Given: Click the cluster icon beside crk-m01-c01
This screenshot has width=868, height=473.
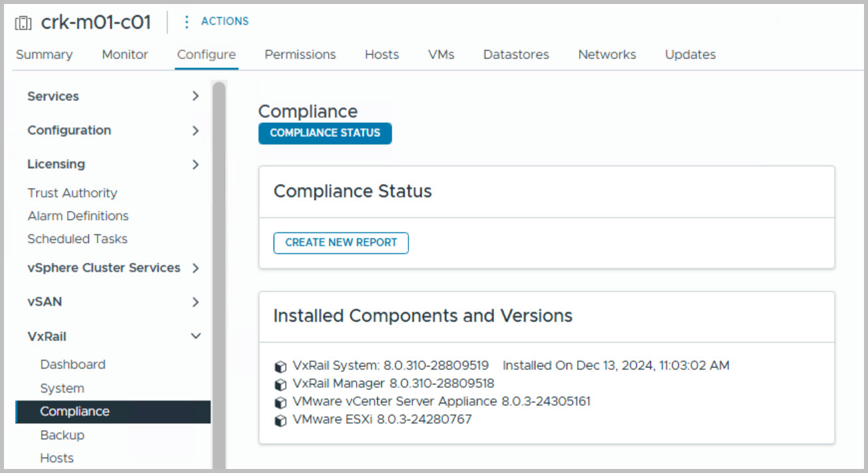Looking at the screenshot, I should [x=23, y=23].
